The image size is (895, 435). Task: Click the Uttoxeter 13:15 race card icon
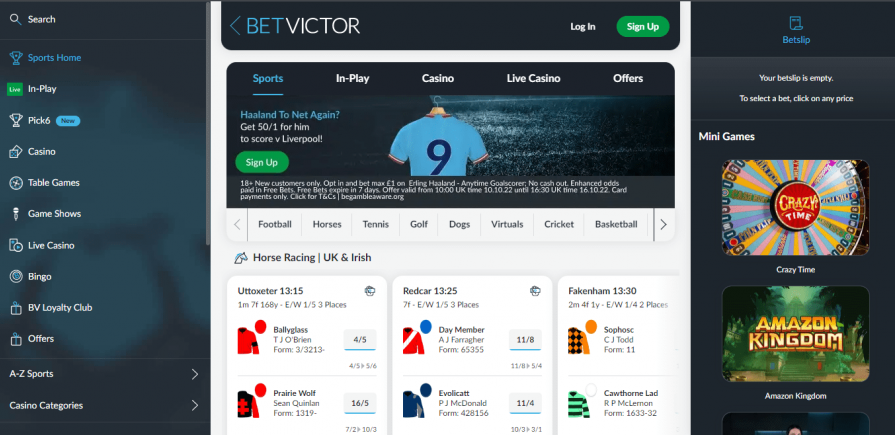tap(370, 291)
